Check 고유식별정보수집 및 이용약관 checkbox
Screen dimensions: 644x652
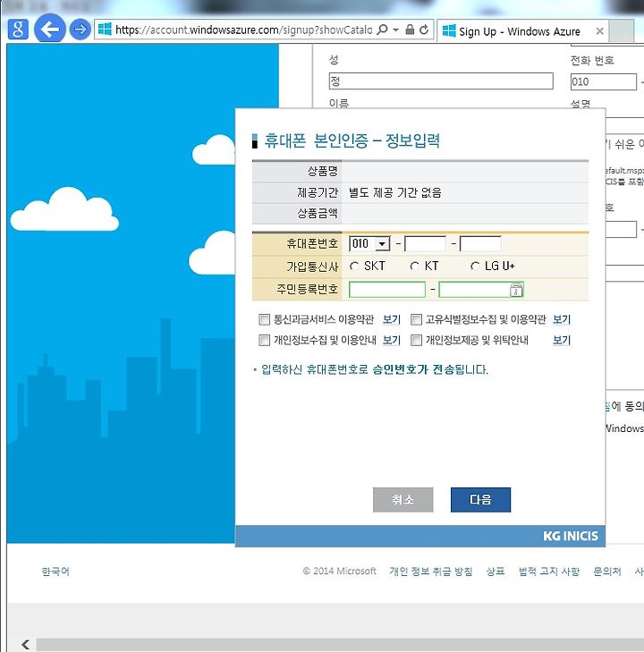416,319
